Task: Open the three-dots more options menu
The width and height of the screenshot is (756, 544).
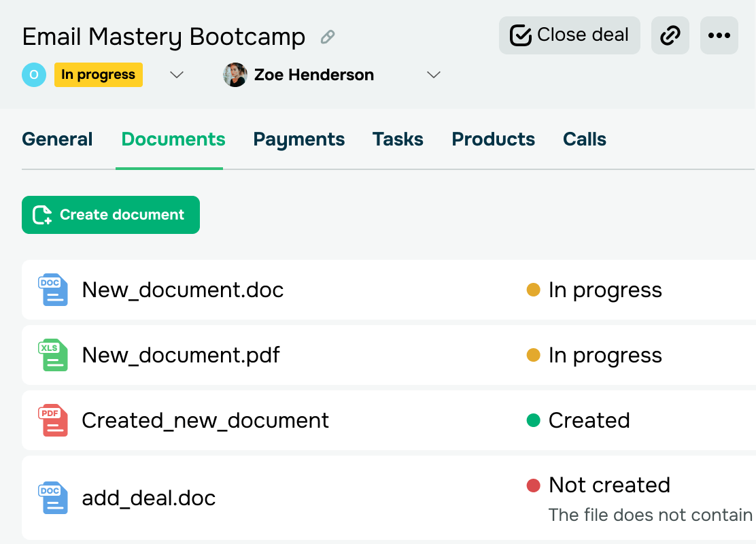Action: [x=719, y=35]
